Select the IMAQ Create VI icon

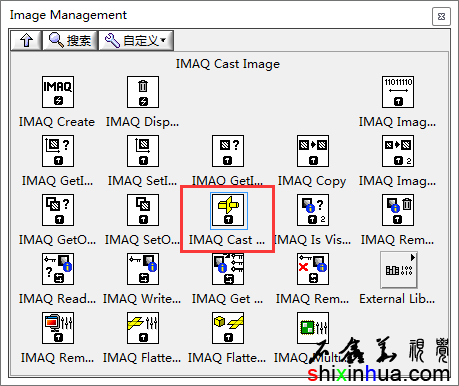click(x=58, y=92)
